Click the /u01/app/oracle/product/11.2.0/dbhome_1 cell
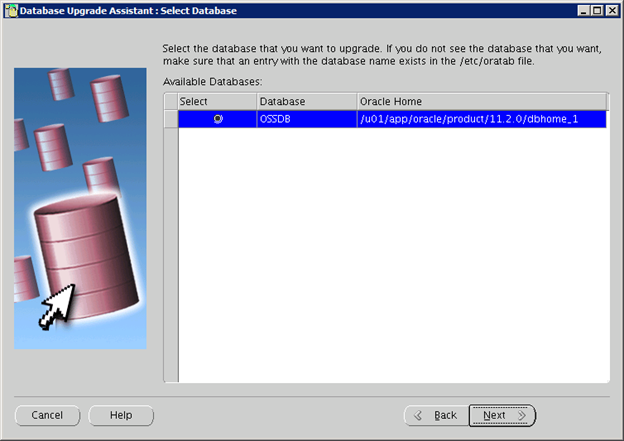 coord(482,119)
